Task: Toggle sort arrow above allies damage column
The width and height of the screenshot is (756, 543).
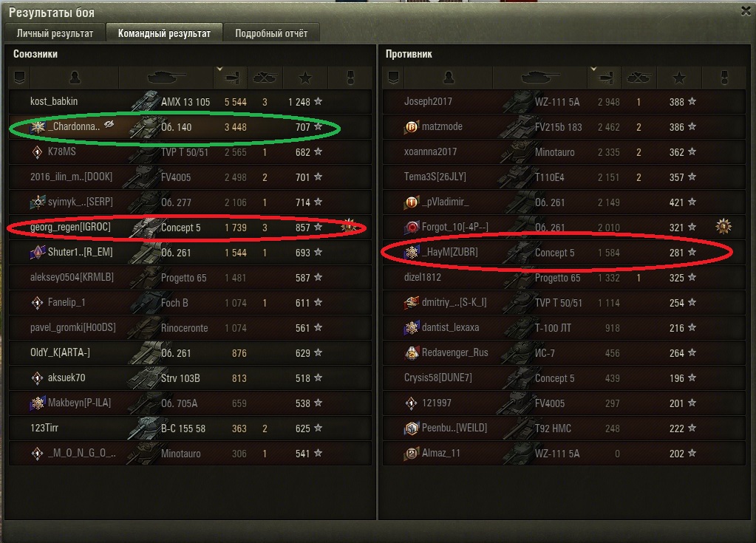Action: click(x=219, y=69)
